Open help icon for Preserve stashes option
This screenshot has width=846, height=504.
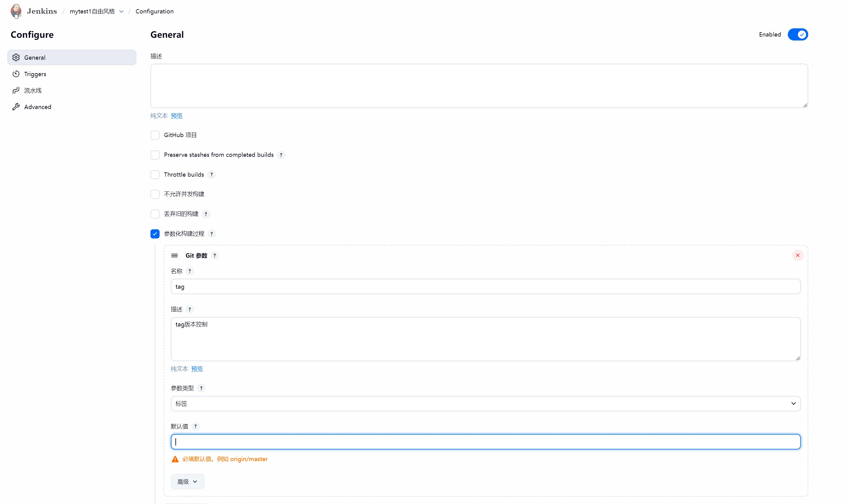(x=281, y=155)
